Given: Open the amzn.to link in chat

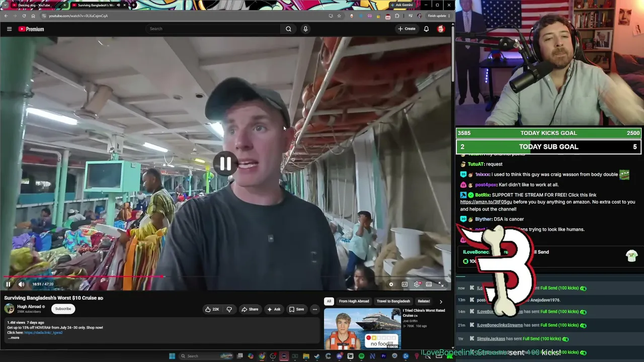Looking at the screenshot, I should (x=486, y=202).
